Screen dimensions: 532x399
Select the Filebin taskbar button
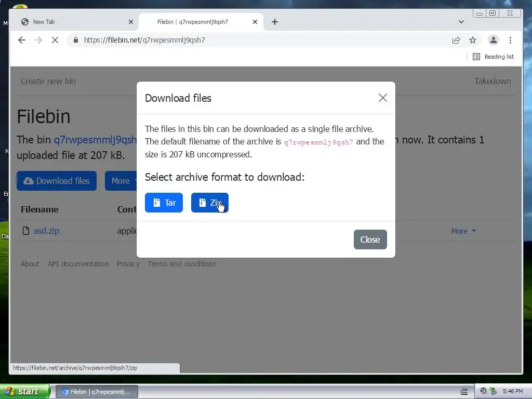[97, 392]
